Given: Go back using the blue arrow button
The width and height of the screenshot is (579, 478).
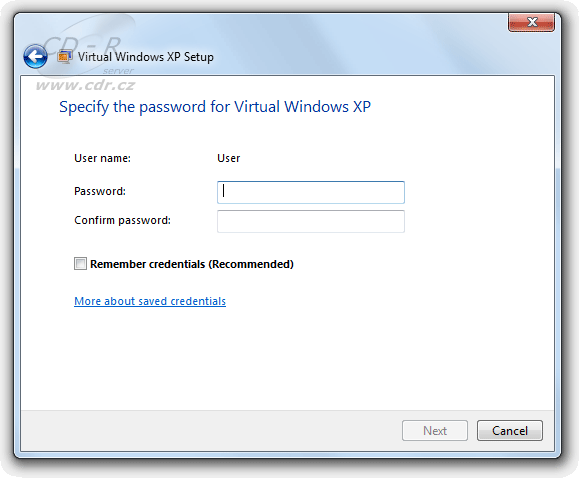Looking at the screenshot, I should pyautogui.click(x=35, y=57).
